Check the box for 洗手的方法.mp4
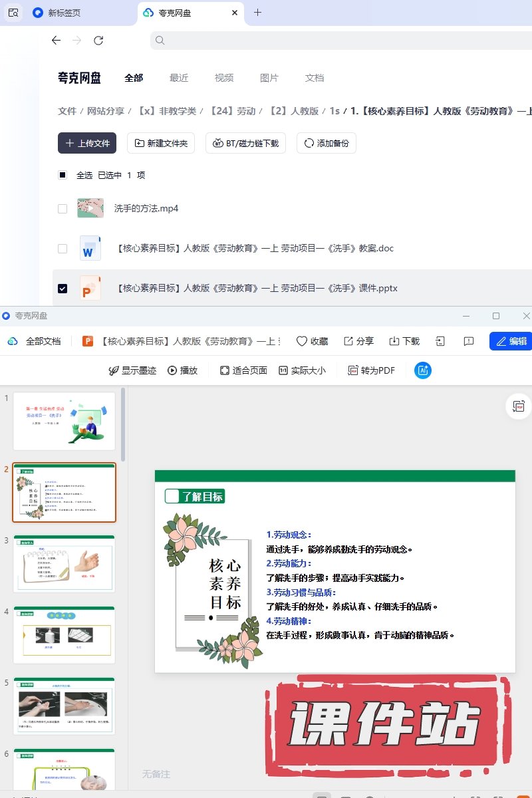This screenshot has height=798, width=532. pos(63,208)
